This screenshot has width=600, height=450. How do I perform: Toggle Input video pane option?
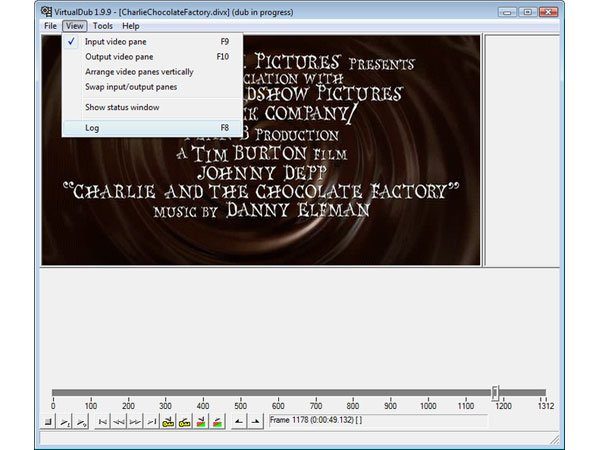pos(152,42)
